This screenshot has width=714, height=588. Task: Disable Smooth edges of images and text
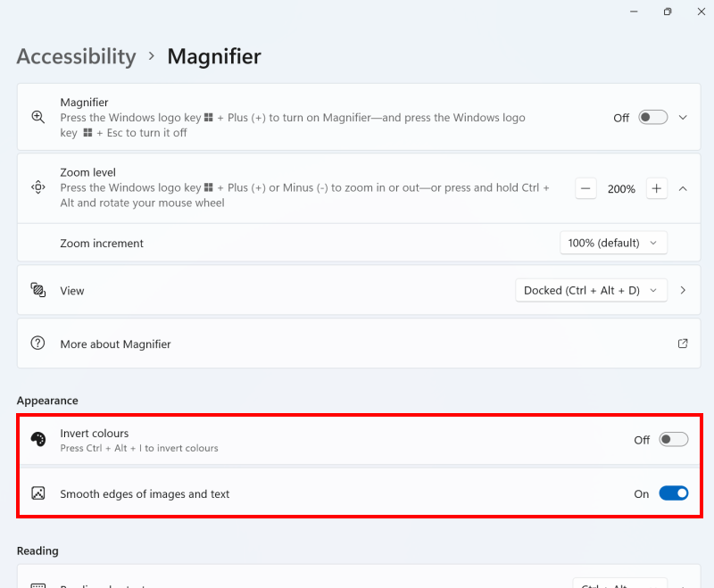tap(674, 493)
